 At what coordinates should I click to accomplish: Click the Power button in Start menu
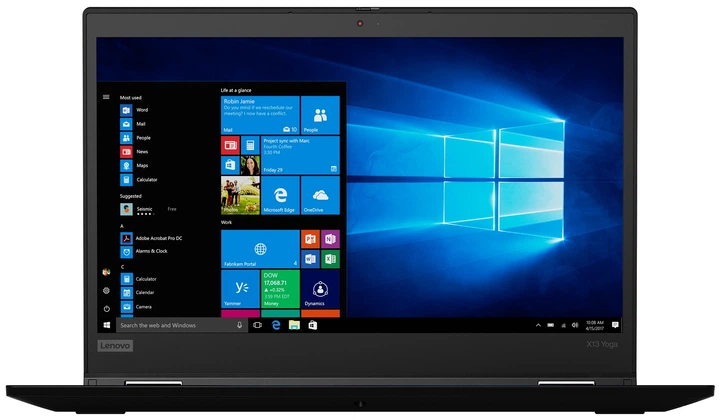(106, 309)
